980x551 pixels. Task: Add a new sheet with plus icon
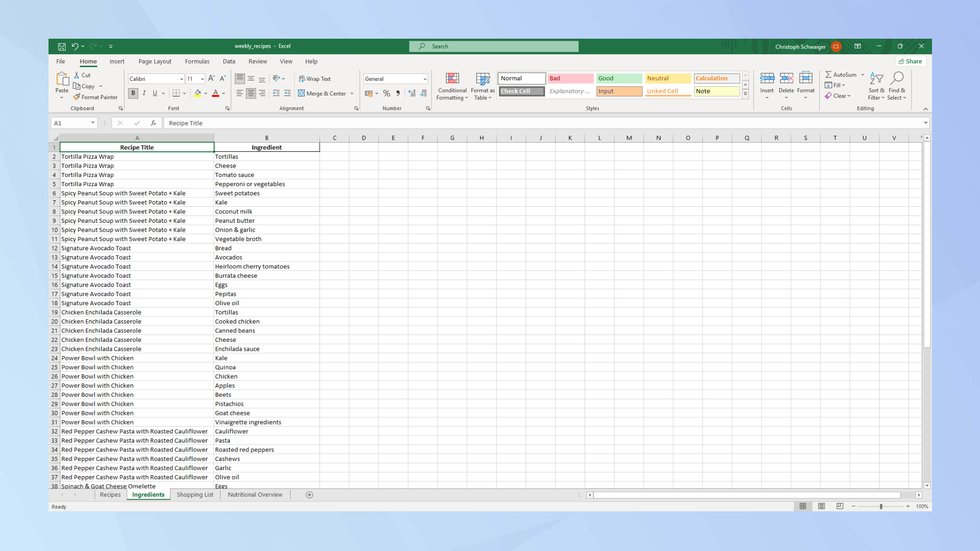point(309,495)
